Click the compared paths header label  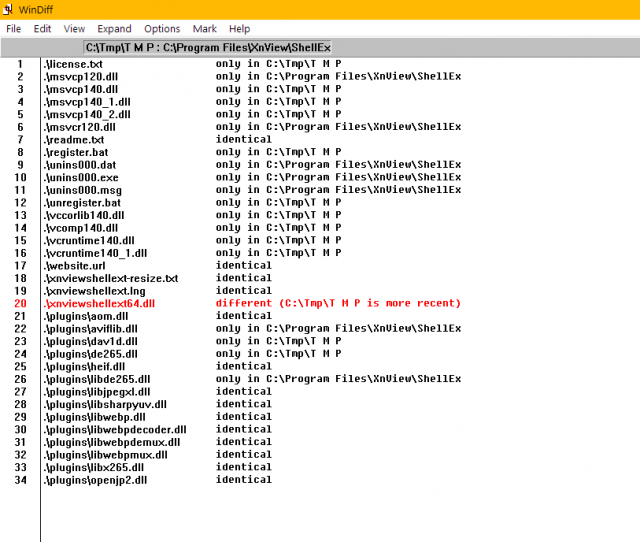point(207,47)
